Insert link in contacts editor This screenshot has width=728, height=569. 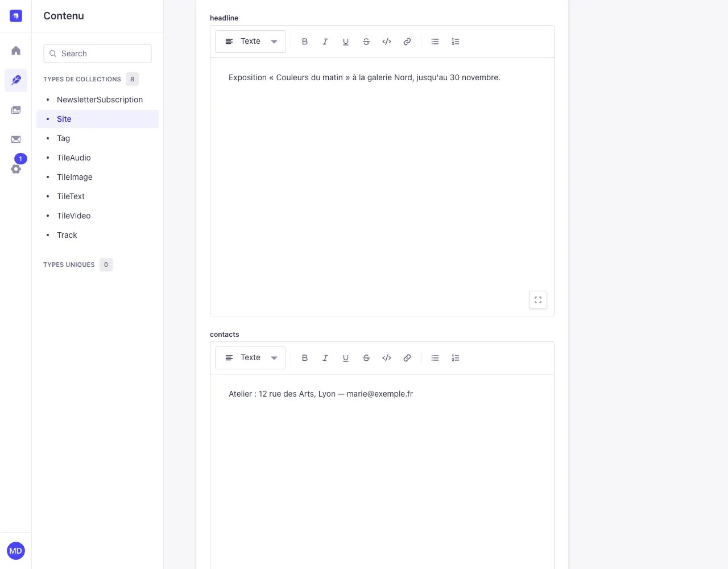pos(407,358)
